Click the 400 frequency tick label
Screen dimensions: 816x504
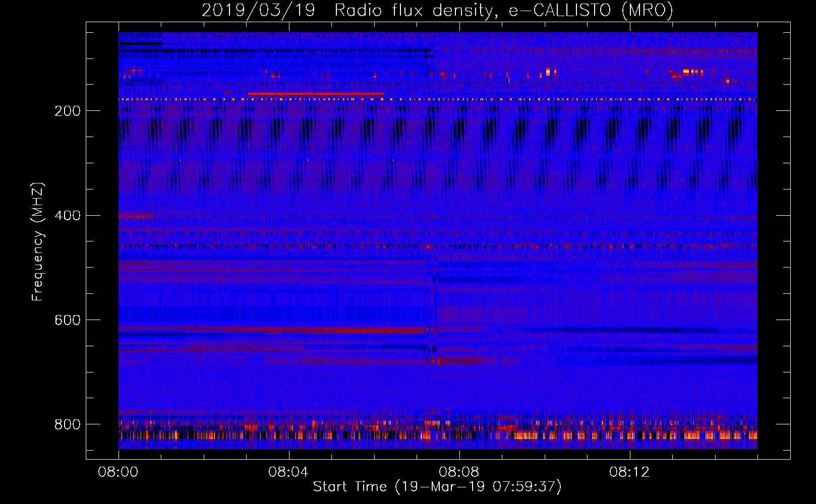(68, 216)
